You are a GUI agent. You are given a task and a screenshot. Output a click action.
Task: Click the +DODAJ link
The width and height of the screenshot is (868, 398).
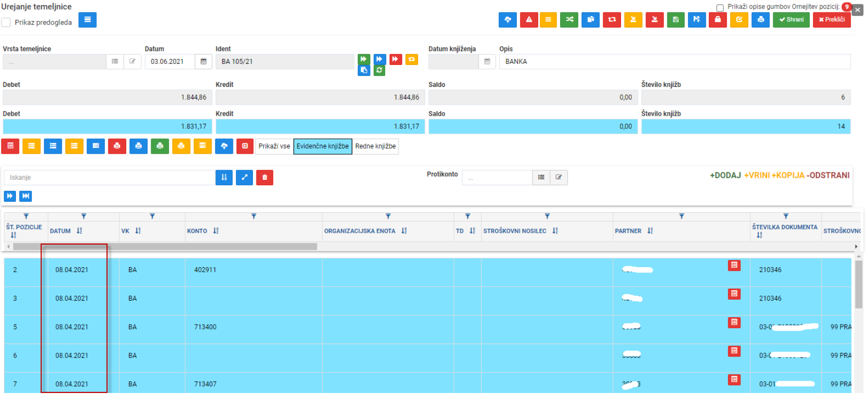coord(725,175)
